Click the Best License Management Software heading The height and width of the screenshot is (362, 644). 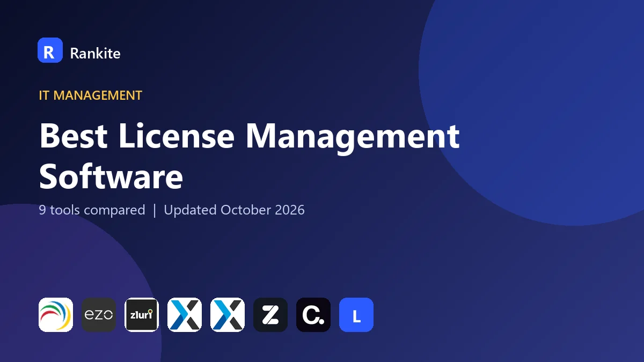click(250, 156)
